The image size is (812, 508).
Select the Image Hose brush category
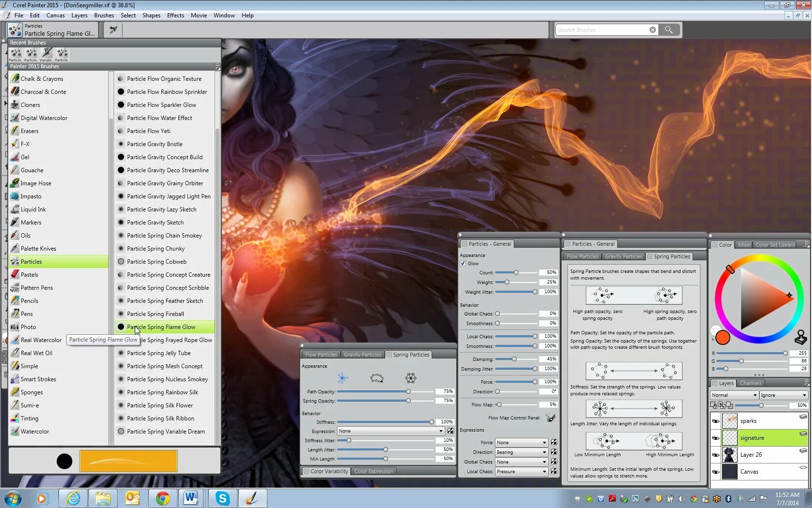pyautogui.click(x=58, y=183)
